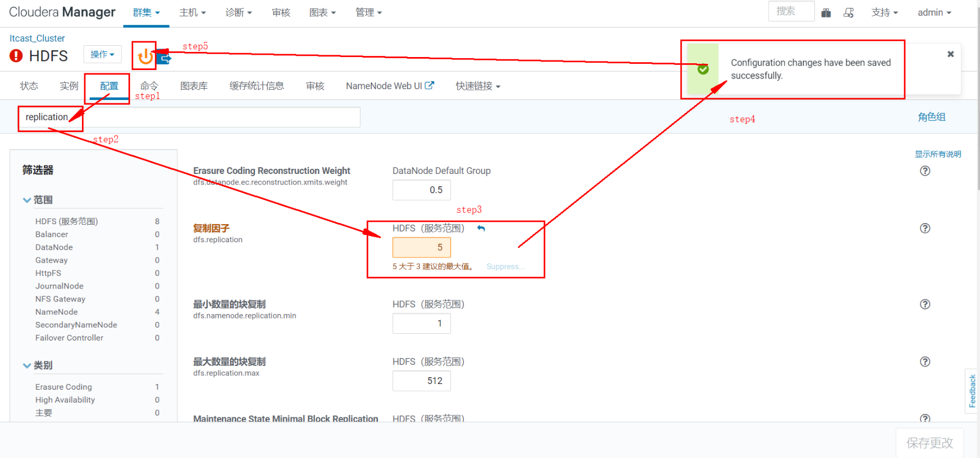Viewport: 980px width, 458px height.
Task: Switch to the 图表库 tab
Action: (x=194, y=86)
